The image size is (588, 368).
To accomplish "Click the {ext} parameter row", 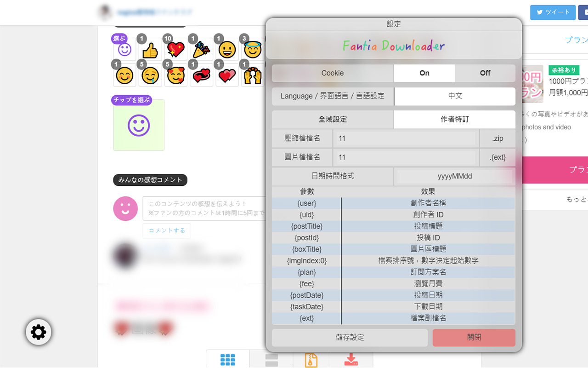I will [x=394, y=318].
